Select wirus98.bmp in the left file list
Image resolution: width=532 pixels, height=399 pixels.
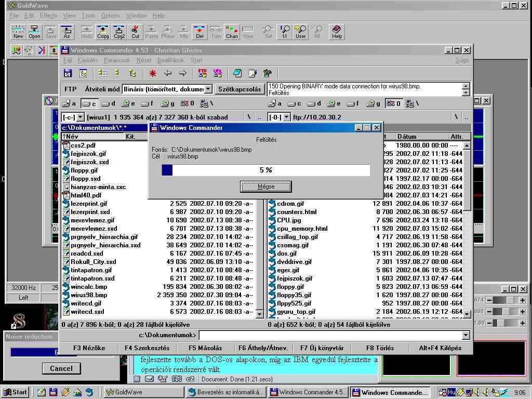[89, 295]
